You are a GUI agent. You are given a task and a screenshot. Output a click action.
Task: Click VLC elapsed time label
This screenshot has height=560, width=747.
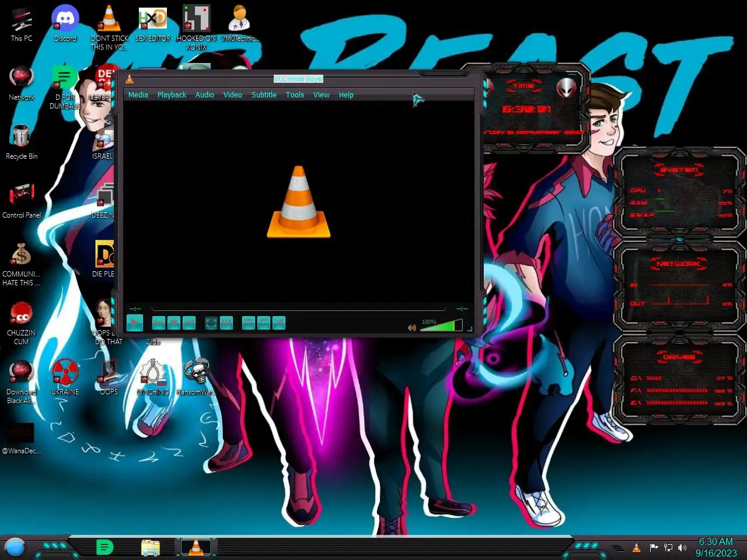(135, 309)
